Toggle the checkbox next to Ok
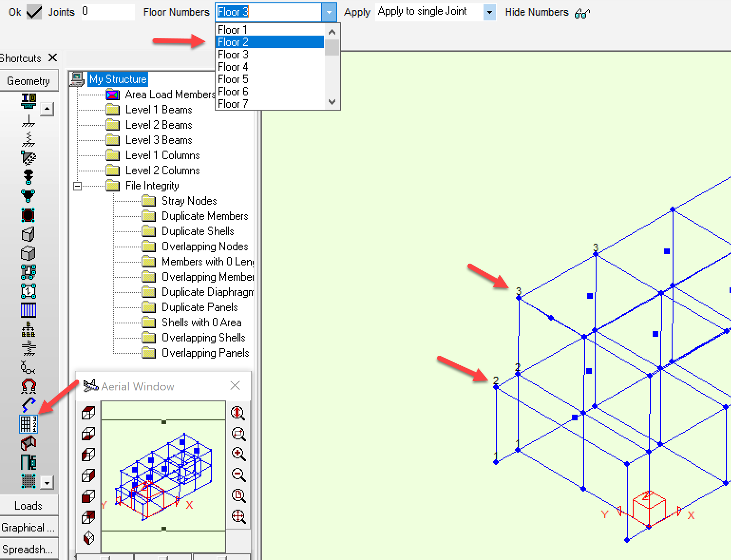731x560 pixels. 33,11
